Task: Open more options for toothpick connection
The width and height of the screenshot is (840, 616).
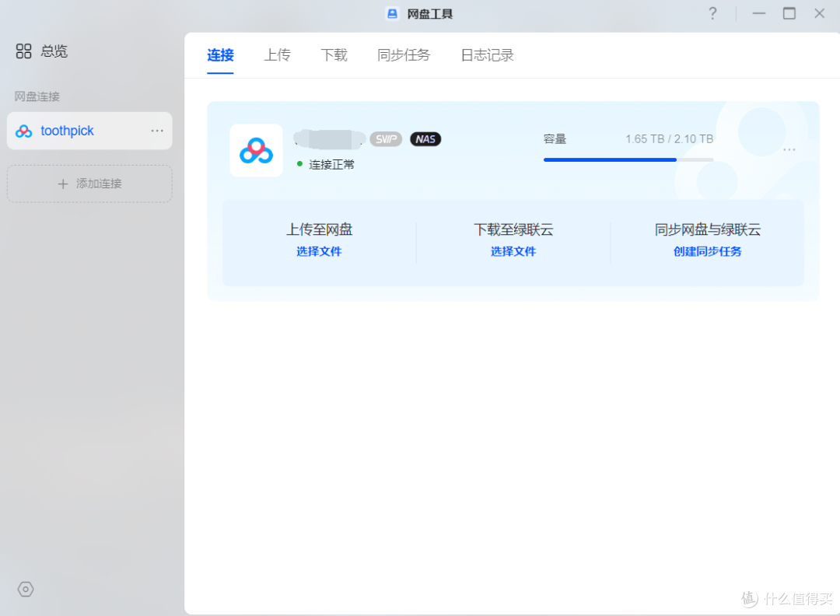Action: [157, 131]
